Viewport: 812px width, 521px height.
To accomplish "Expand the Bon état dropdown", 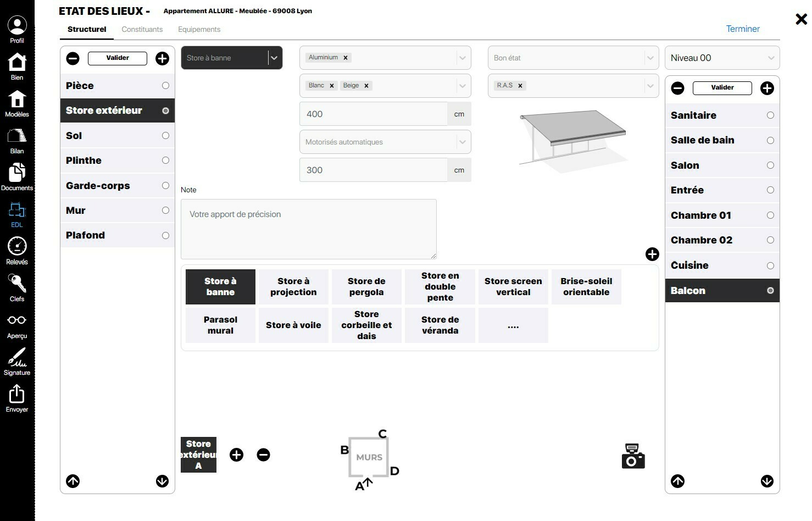I will pos(573,58).
